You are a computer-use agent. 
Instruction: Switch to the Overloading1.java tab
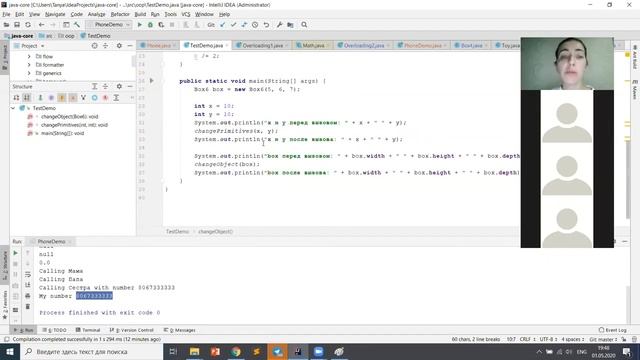[x=262, y=45]
